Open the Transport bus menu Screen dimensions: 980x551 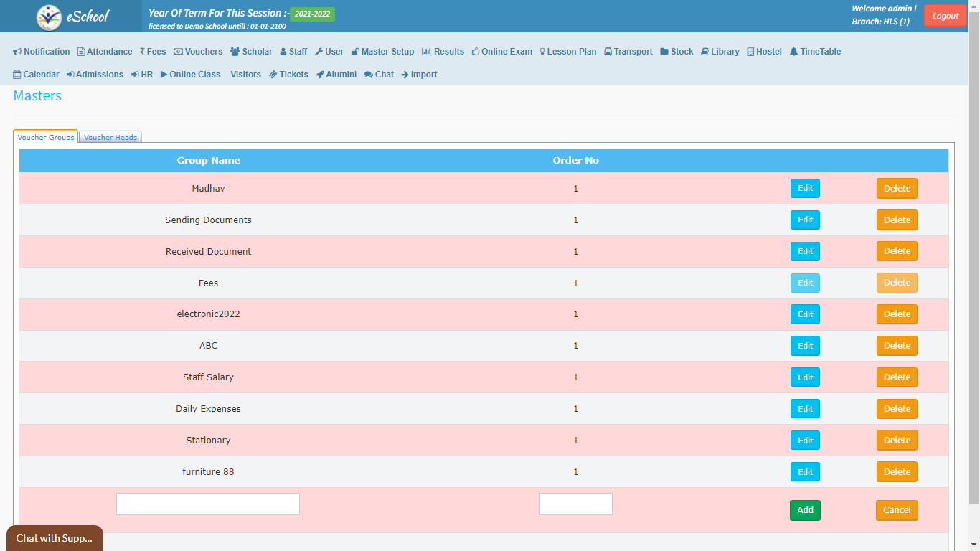point(628,52)
